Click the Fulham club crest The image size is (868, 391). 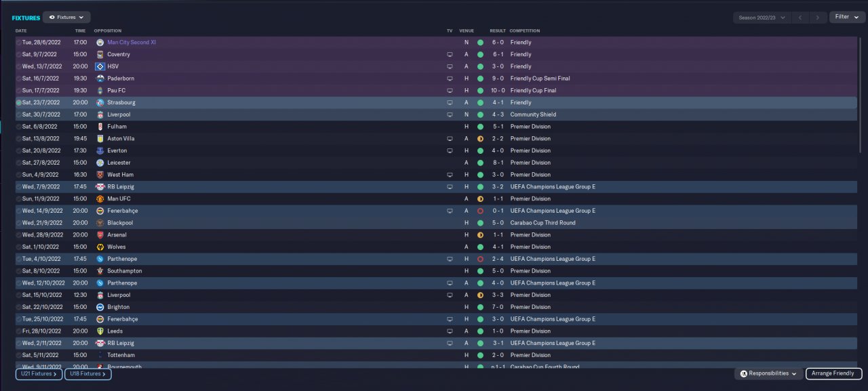coord(100,127)
